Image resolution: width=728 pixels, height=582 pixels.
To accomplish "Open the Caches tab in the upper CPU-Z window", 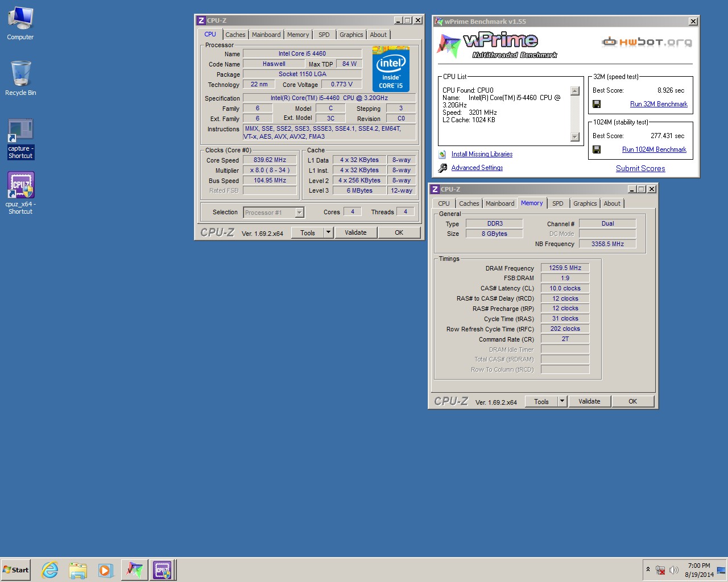I will [x=235, y=35].
